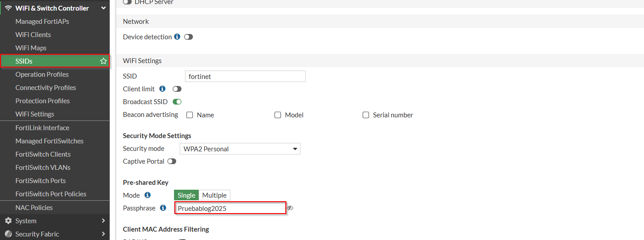Enable the Device detection toggle

coord(189,37)
